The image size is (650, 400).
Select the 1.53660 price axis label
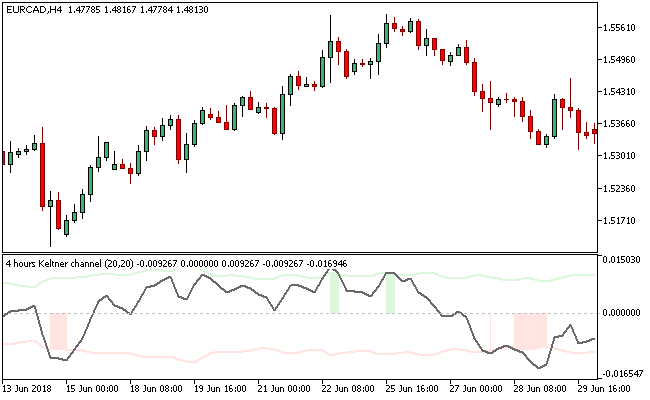coord(619,124)
